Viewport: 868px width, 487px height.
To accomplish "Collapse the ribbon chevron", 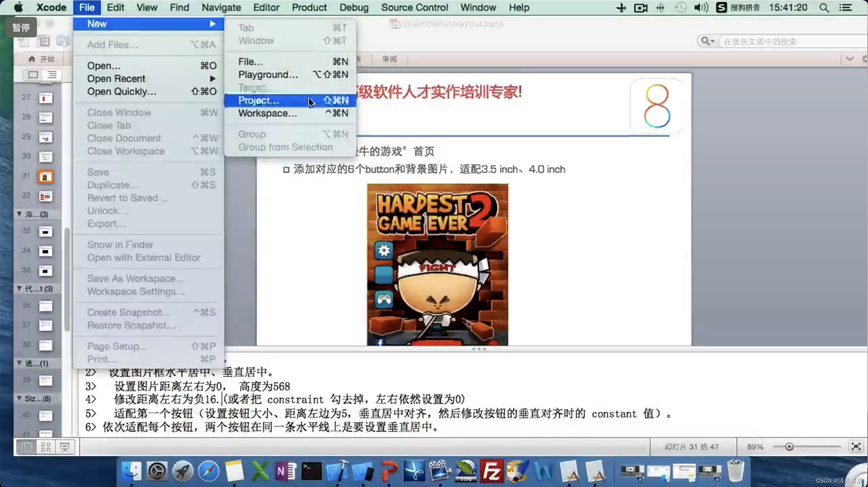I will click(850, 59).
